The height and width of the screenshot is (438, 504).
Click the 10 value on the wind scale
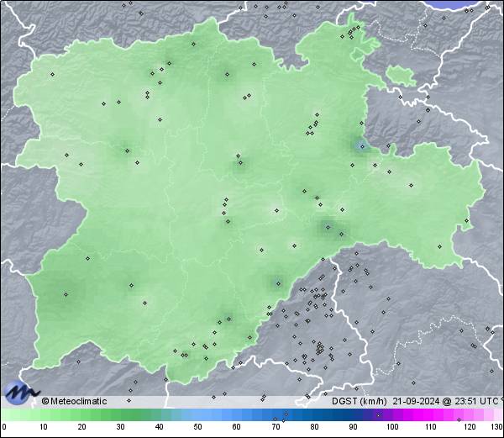pyautogui.click(x=44, y=427)
